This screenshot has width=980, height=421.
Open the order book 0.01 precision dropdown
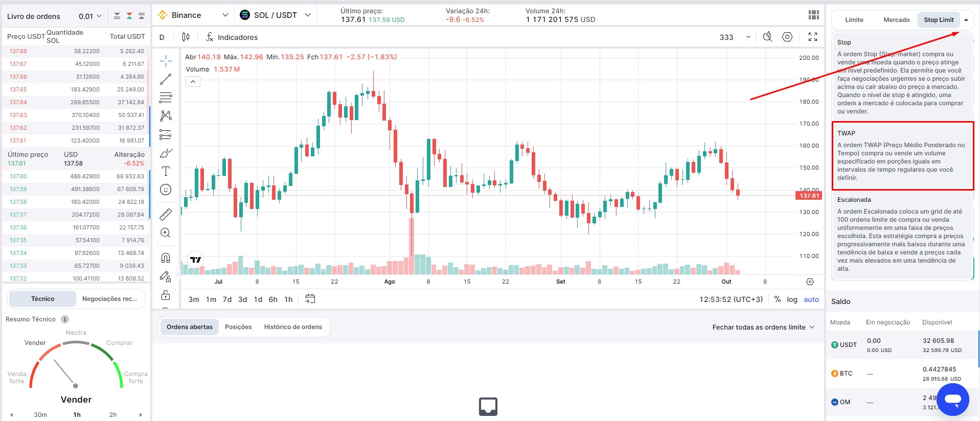[90, 16]
